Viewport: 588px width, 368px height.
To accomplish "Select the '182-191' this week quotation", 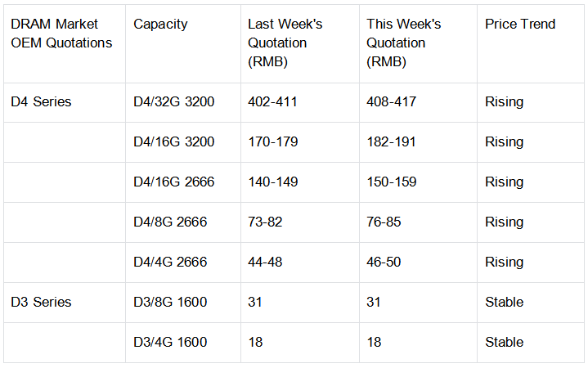I will point(391,142).
